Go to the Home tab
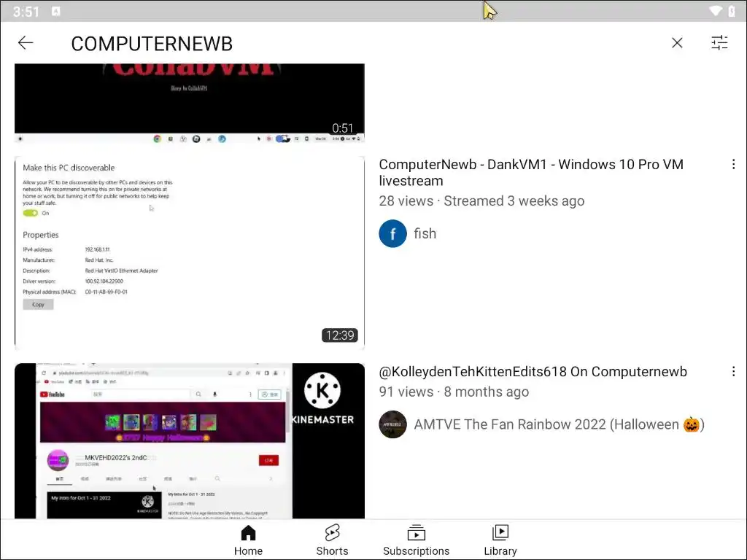This screenshot has height=560, width=747. [248, 540]
